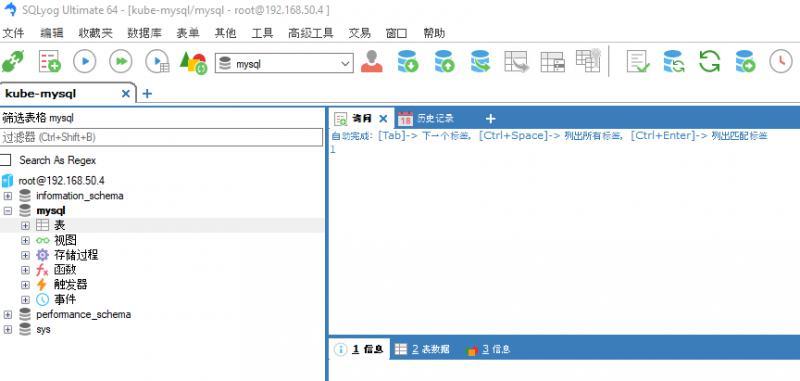Expand the information_schema database node
800x381 pixels.
tap(8, 196)
